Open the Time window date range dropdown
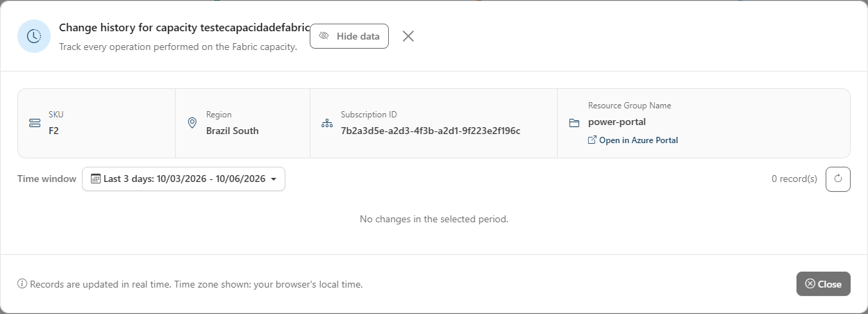Screen dimensions: 868x314 point(183,179)
